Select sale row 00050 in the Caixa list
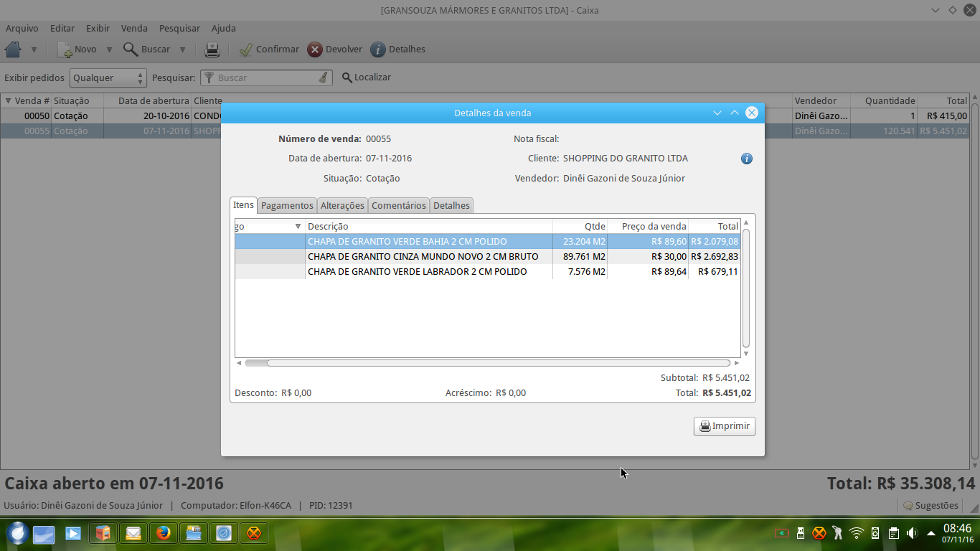Viewport: 980px width, 551px height. pyautogui.click(x=484, y=116)
